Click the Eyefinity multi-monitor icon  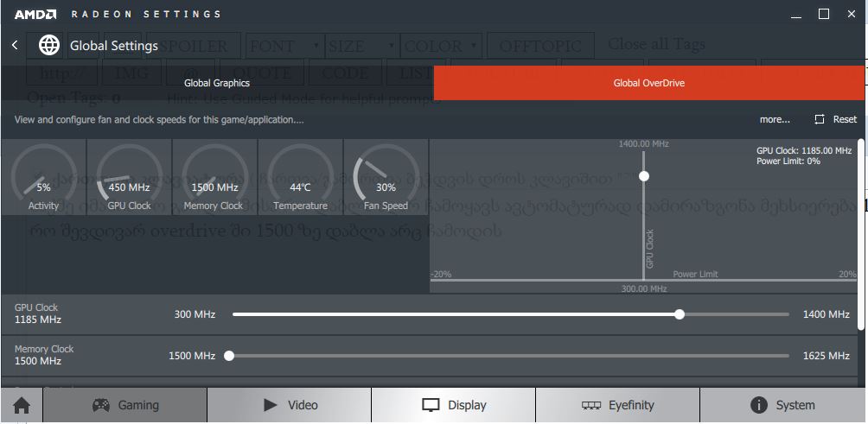tap(591, 406)
